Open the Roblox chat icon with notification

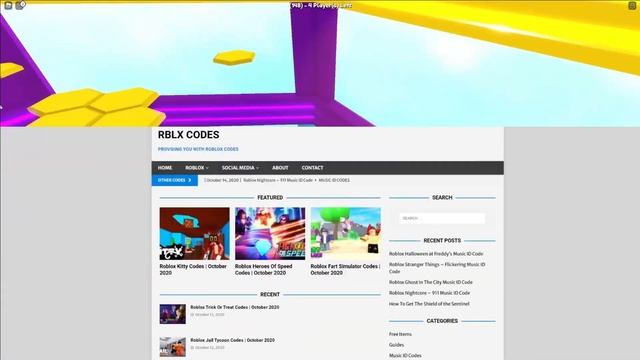pyautogui.click(x=20, y=5)
